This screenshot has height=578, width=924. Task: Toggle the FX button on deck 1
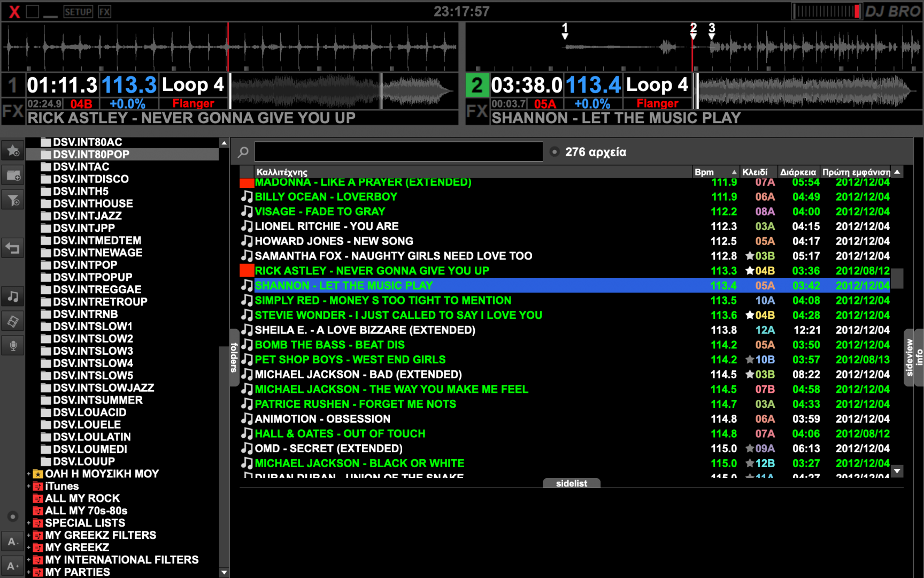[13, 111]
